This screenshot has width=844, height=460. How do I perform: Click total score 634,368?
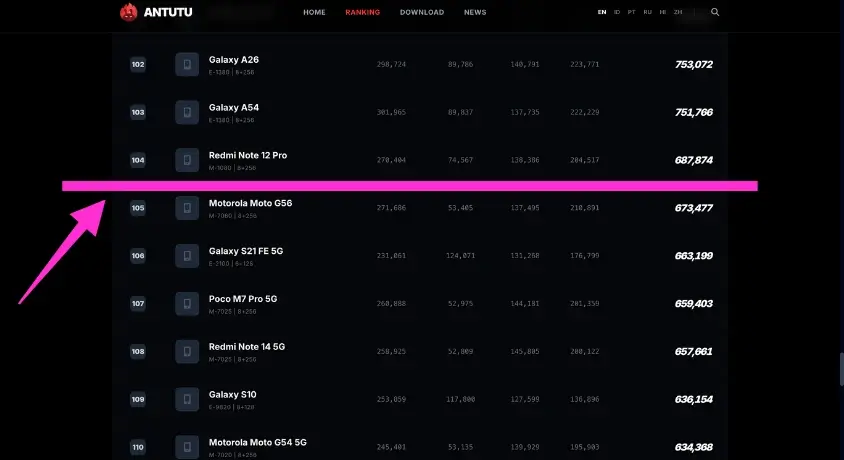[x=694, y=447]
